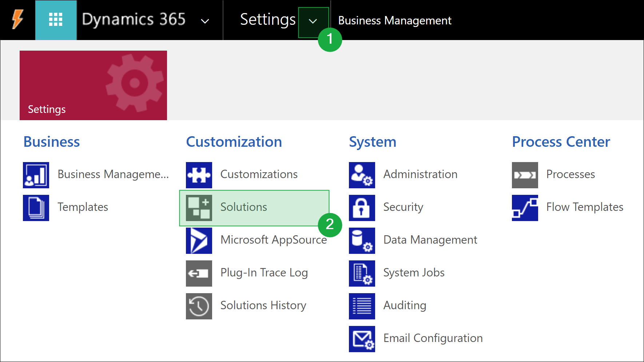
Task: Click the orange lightning bolt logo icon
Action: click(x=17, y=19)
